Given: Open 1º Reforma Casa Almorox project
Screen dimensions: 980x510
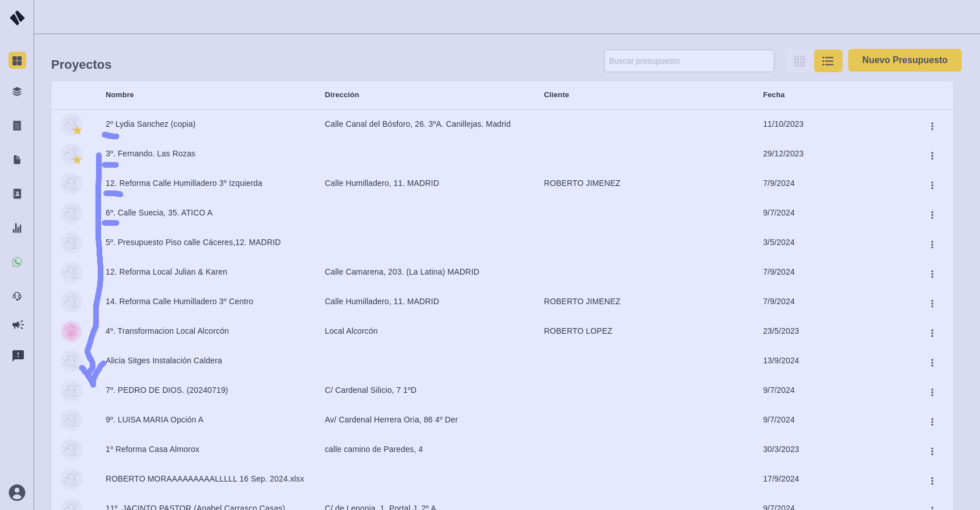Looking at the screenshot, I should pyautogui.click(x=152, y=449).
